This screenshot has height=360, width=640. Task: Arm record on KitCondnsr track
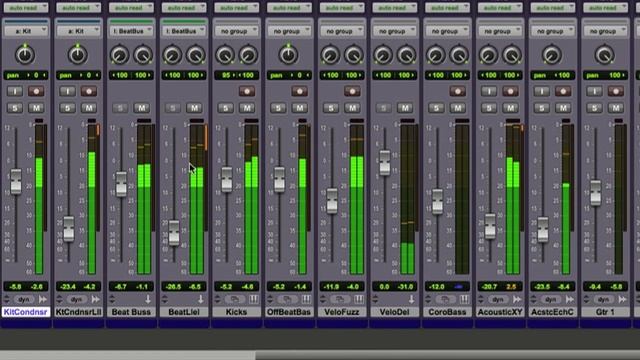[x=36, y=91]
